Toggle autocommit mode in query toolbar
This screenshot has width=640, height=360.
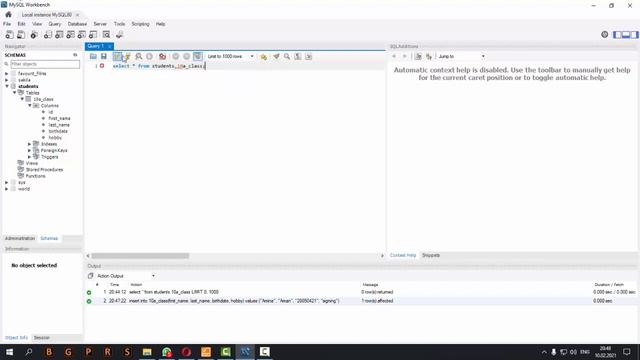pos(198,56)
